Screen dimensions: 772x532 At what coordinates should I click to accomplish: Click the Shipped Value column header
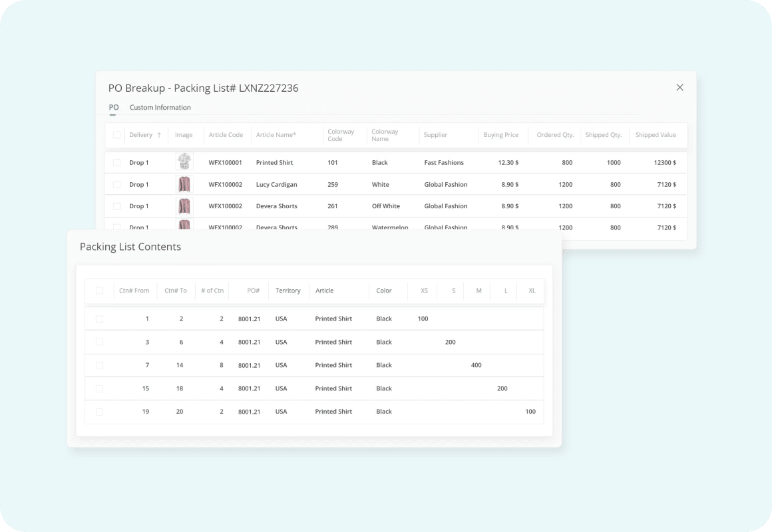coord(655,135)
